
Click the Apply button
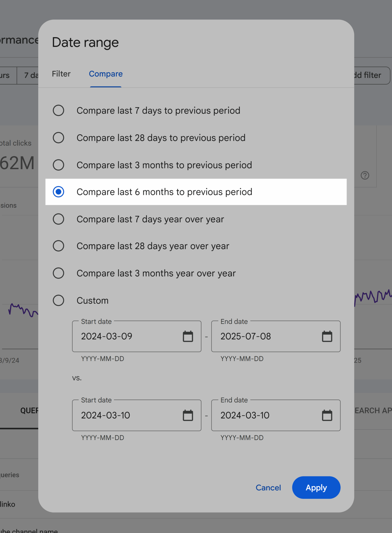[x=316, y=487]
